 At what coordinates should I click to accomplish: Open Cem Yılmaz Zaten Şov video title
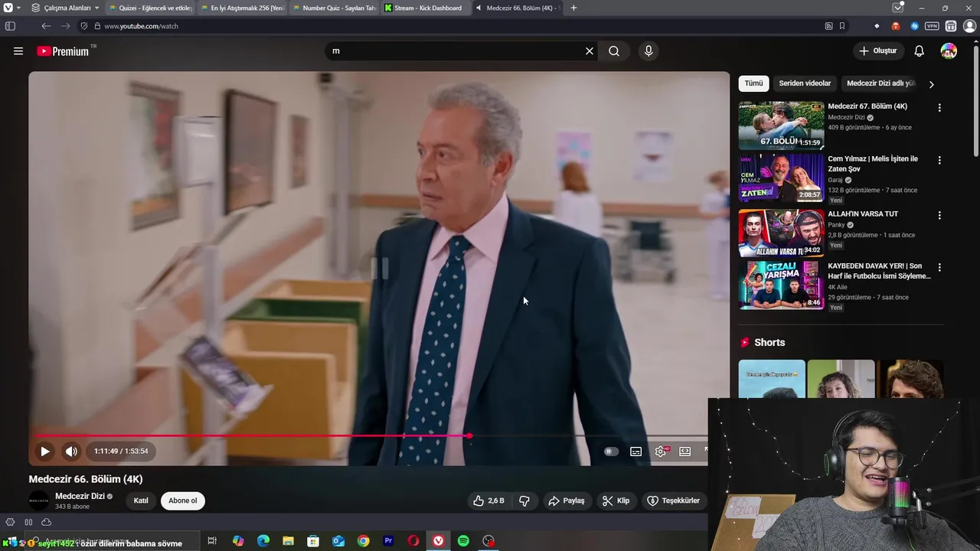pos(873,164)
